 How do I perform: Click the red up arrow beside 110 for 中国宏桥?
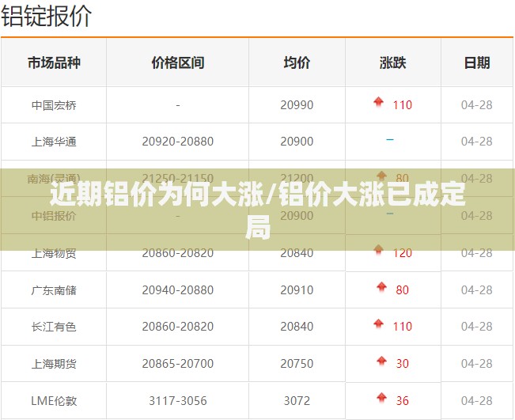(x=378, y=102)
